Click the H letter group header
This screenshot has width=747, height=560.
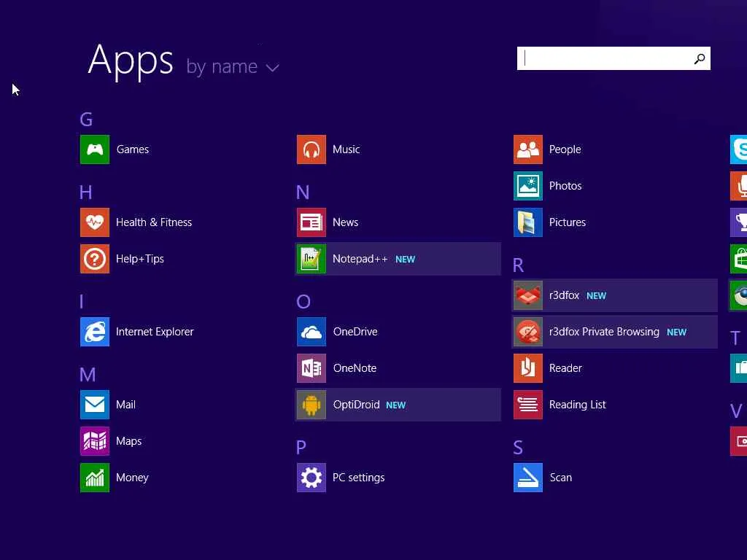pos(86,192)
